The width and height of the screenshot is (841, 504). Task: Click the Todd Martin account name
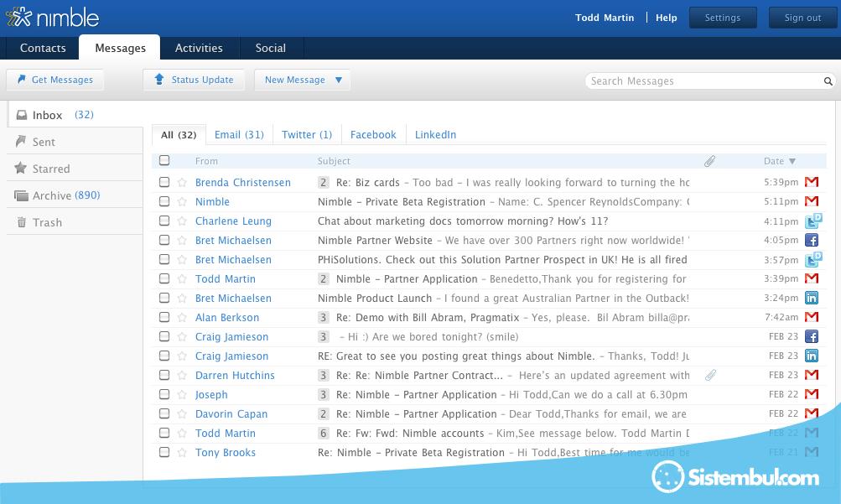pyautogui.click(x=605, y=18)
